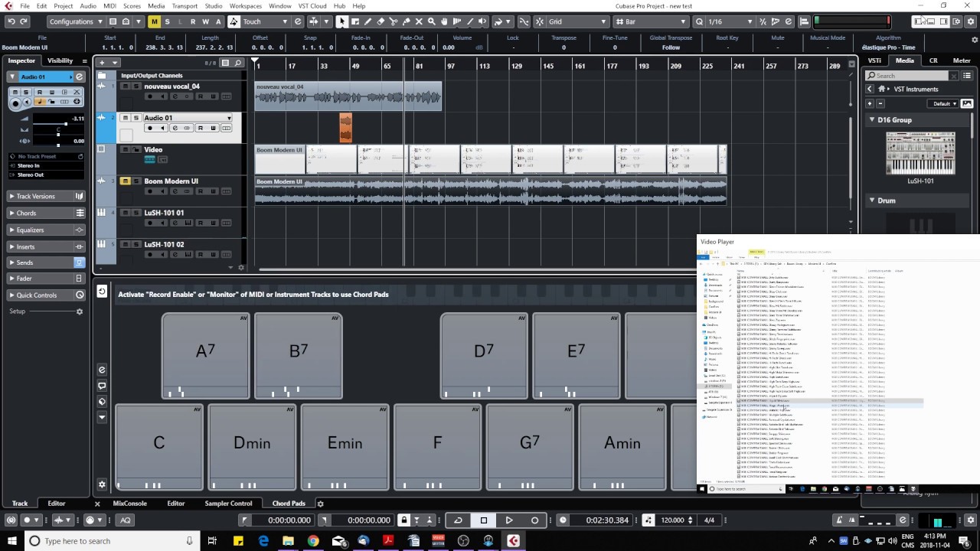Click the Undo arrow in the toolbar
Viewport: 980px width, 551px height.
(11, 21)
